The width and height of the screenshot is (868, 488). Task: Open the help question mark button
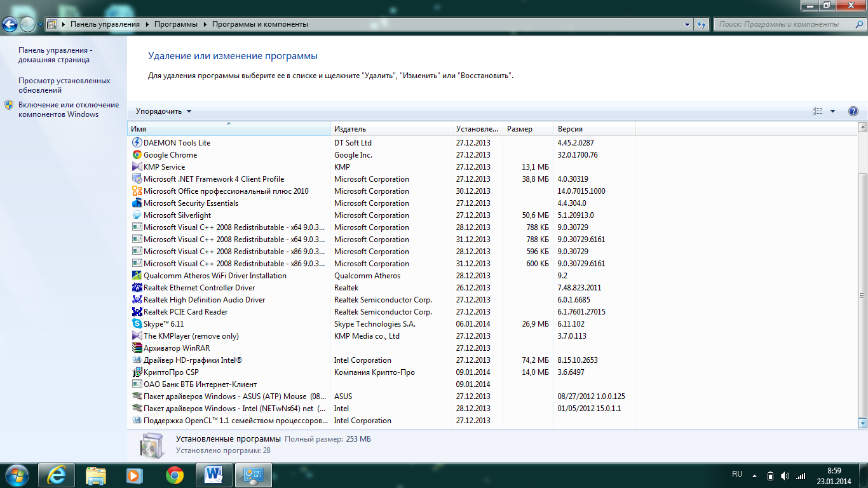click(x=853, y=111)
